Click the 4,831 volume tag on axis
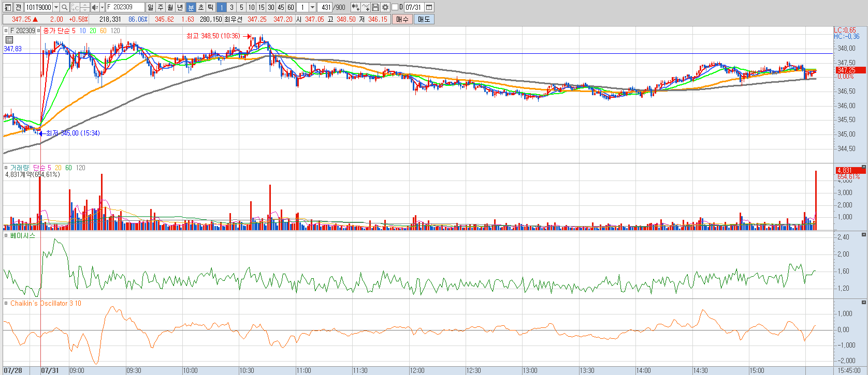The width and height of the screenshot is (868, 375). click(x=850, y=170)
